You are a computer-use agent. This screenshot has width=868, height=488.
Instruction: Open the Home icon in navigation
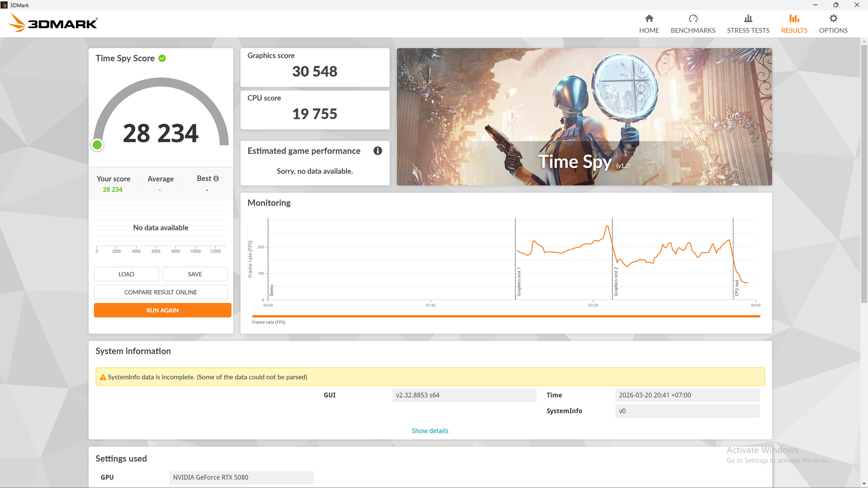(x=649, y=18)
